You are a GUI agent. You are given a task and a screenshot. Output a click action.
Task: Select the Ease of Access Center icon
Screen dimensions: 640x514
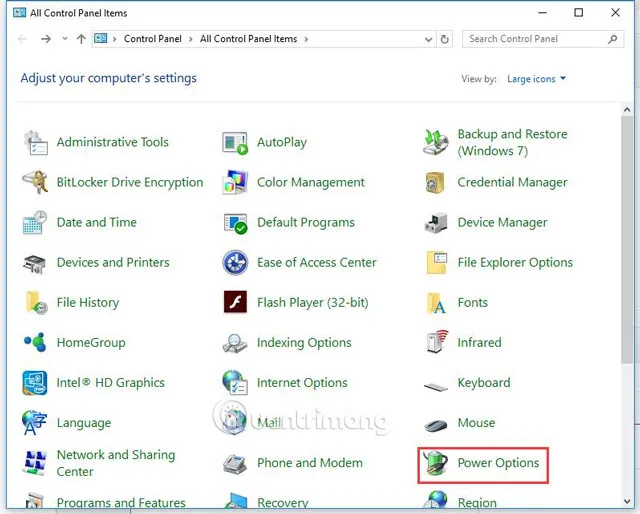pos(235,263)
